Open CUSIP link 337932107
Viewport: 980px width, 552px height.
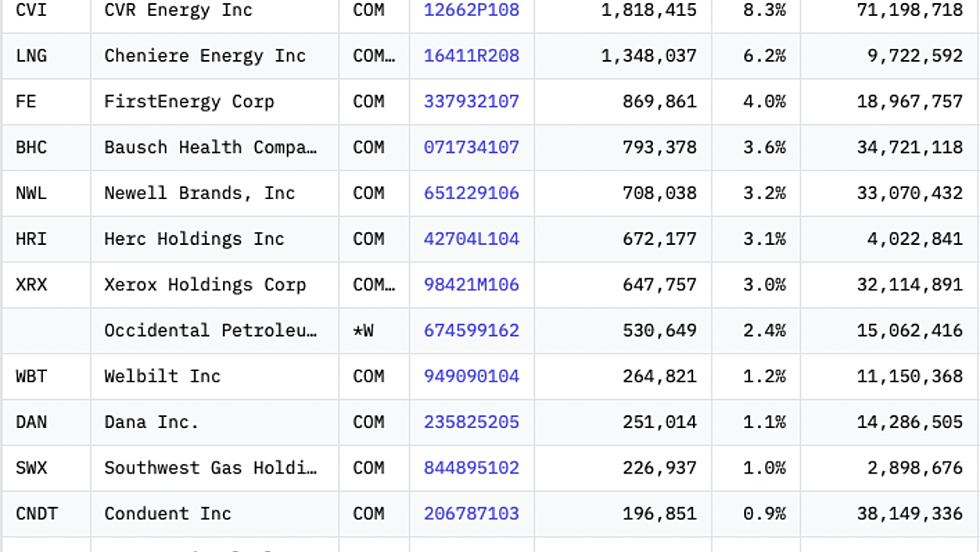(x=472, y=102)
